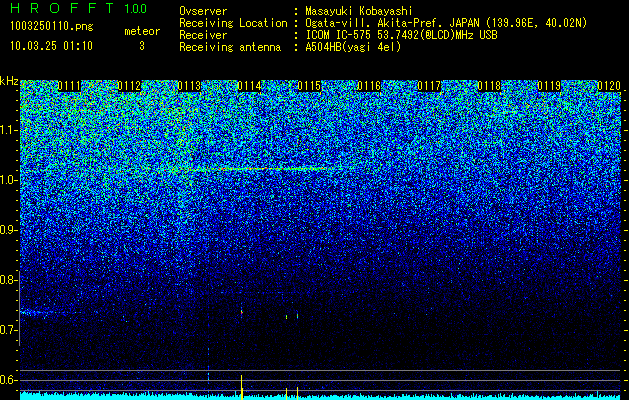This screenshot has width=629, height=400.
Task: Click the 0120 time marker
Action: (x=609, y=86)
